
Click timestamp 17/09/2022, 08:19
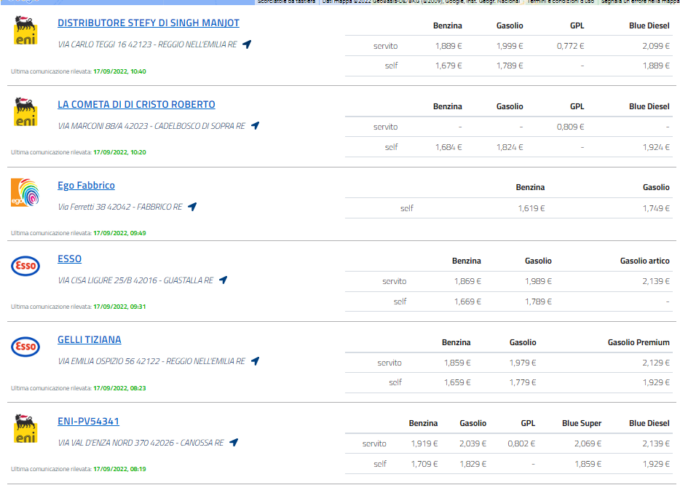click(120, 469)
